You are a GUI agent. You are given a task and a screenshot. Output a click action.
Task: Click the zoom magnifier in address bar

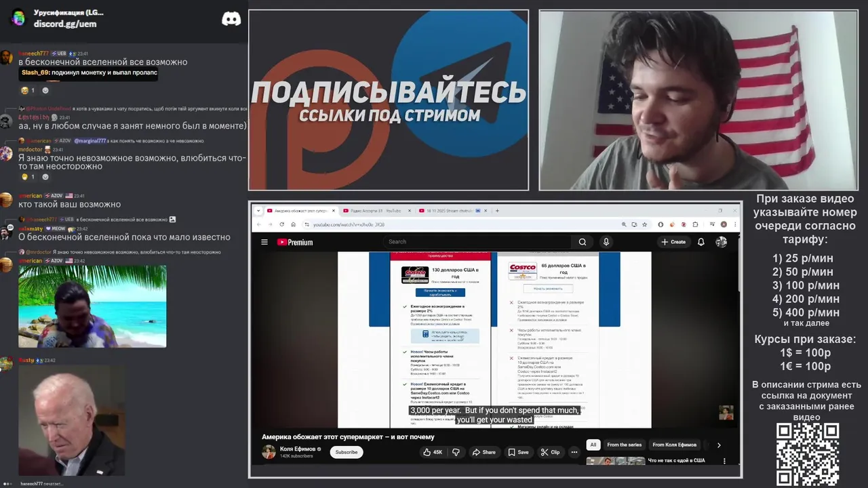click(x=624, y=224)
